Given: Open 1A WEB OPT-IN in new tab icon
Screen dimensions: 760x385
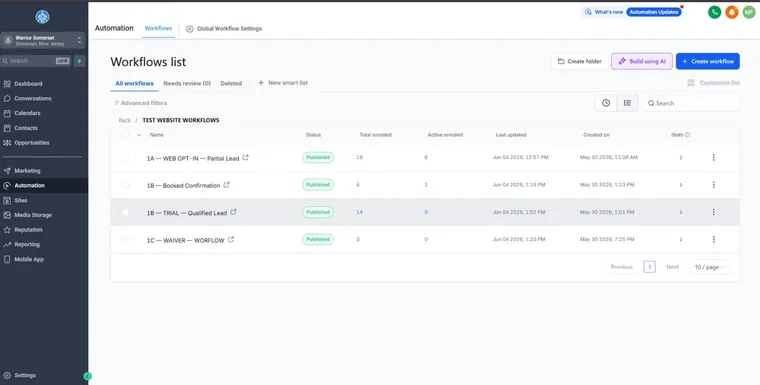Looking at the screenshot, I should 246,157.
